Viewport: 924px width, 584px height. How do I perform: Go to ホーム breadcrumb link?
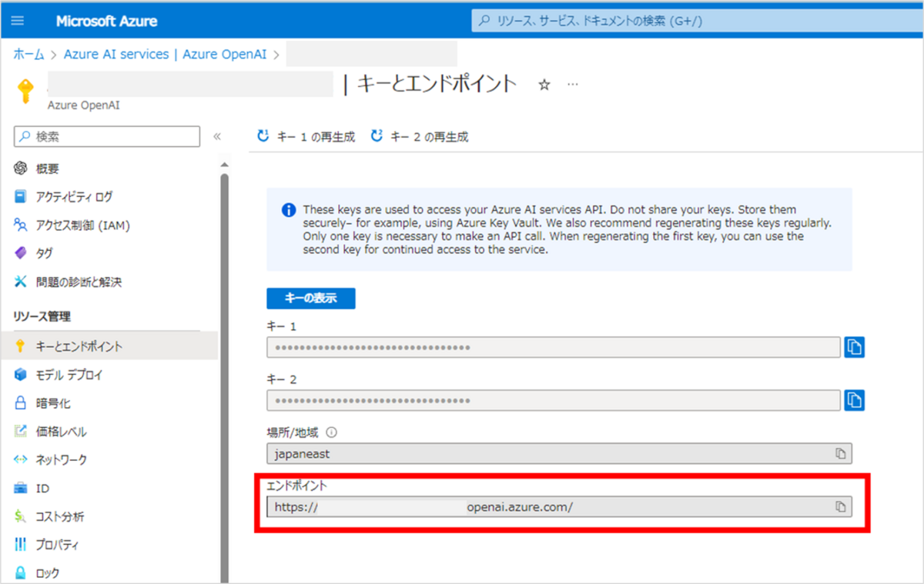28,54
